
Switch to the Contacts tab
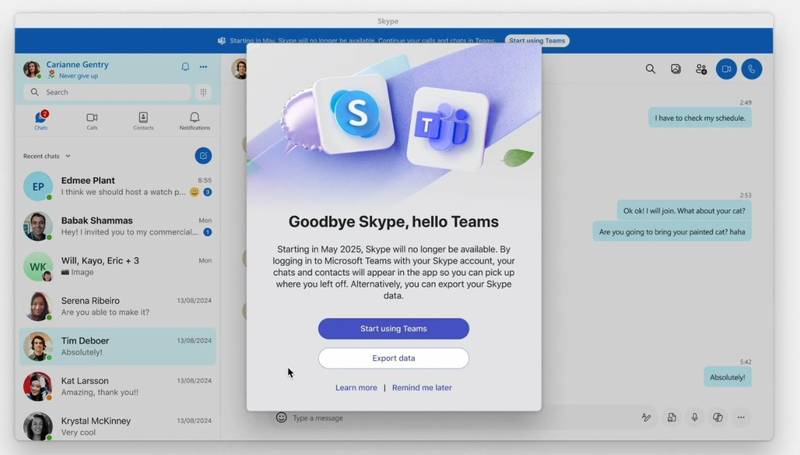click(x=143, y=121)
